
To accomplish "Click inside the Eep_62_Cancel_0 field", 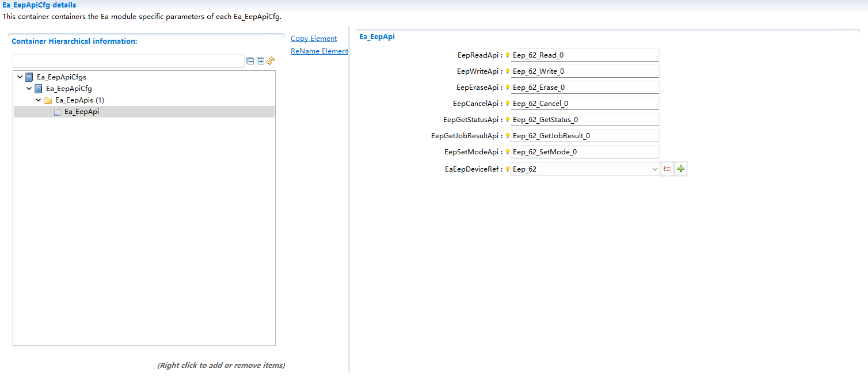I will point(584,103).
